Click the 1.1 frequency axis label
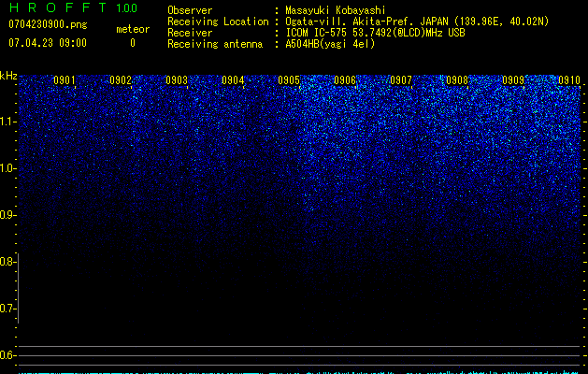Viewport: 588px width, 374px height. [x=7, y=122]
